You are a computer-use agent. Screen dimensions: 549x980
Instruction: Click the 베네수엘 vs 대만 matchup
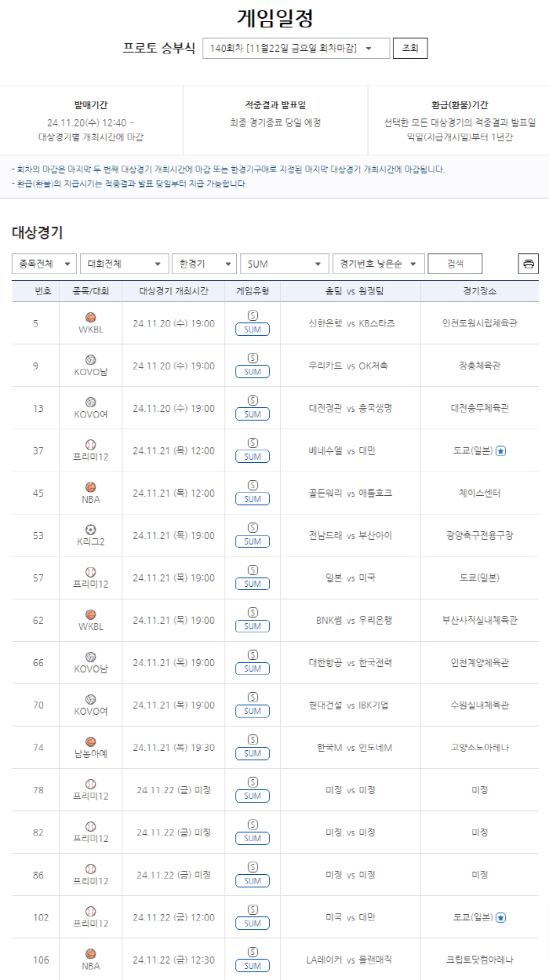click(x=342, y=450)
